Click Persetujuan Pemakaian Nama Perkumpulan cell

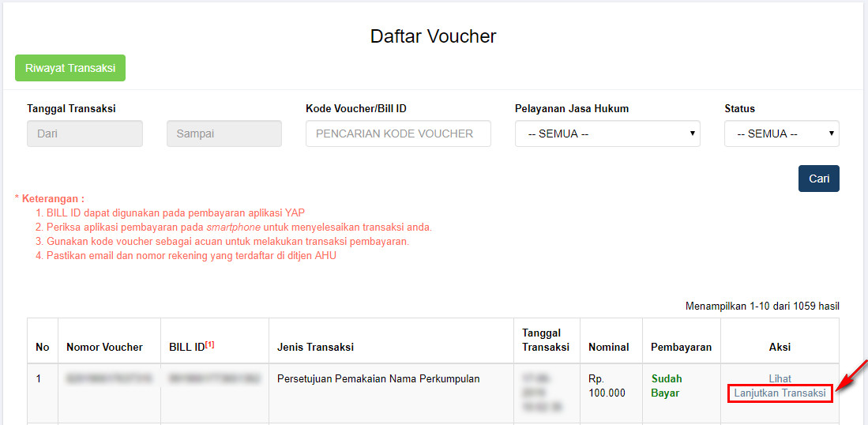click(x=378, y=379)
